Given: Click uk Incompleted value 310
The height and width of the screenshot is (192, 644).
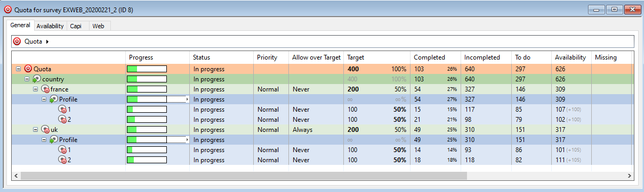Looking at the screenshot, I should (x=470, y=130).
